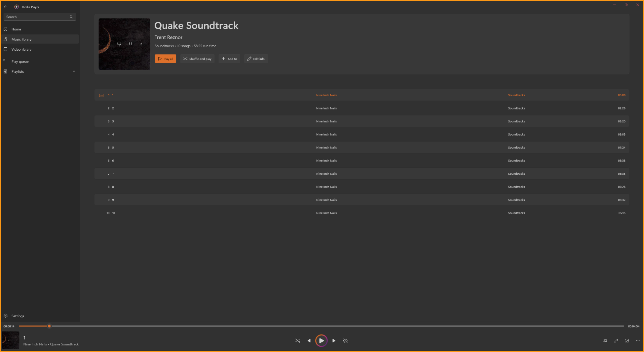Click the back arrow in title bar

(5, 7)
